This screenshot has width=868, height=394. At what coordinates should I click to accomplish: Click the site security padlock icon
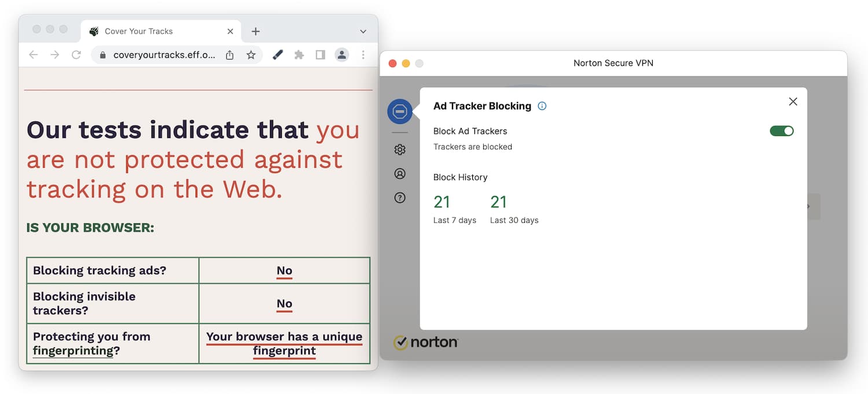tap(102, 54)
